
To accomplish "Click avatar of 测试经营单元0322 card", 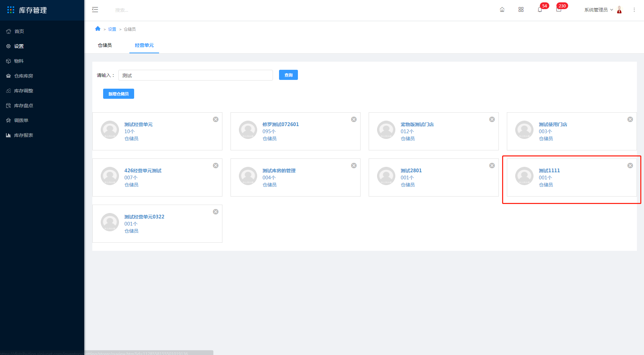I will click(110, 222).
